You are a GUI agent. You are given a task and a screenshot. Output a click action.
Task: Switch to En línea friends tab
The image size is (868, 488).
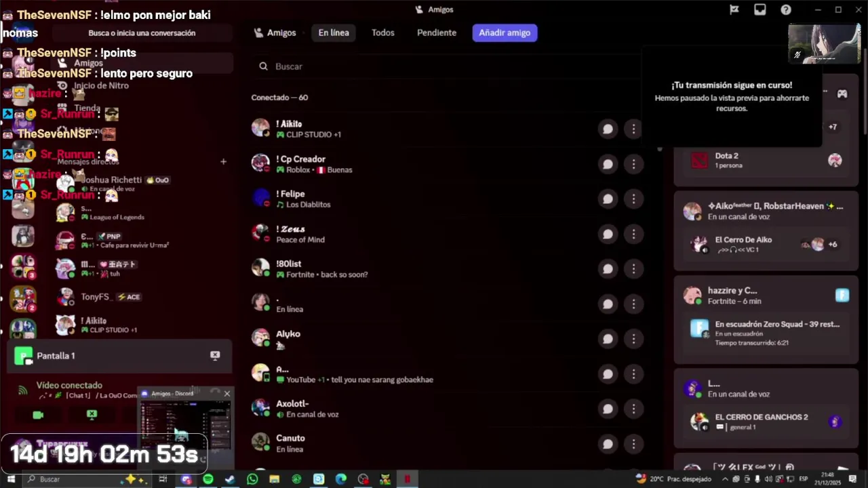pyautogui.click(x=334, y=33)
